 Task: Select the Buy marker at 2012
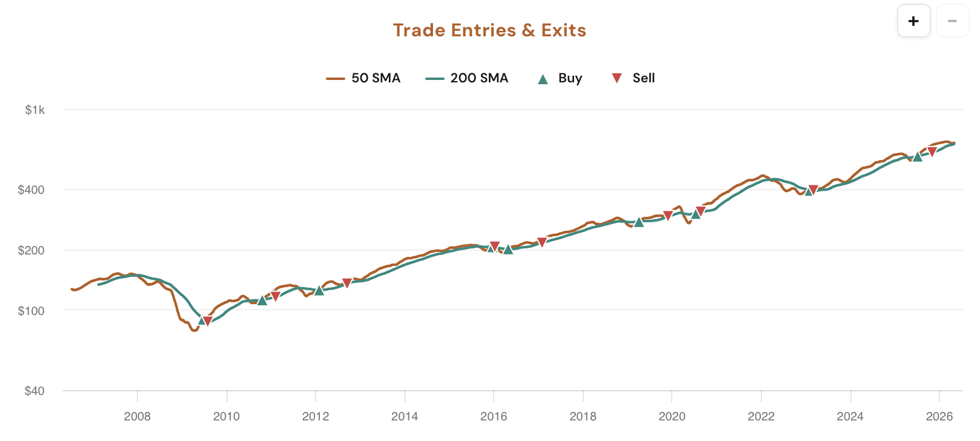click(319, 291)
